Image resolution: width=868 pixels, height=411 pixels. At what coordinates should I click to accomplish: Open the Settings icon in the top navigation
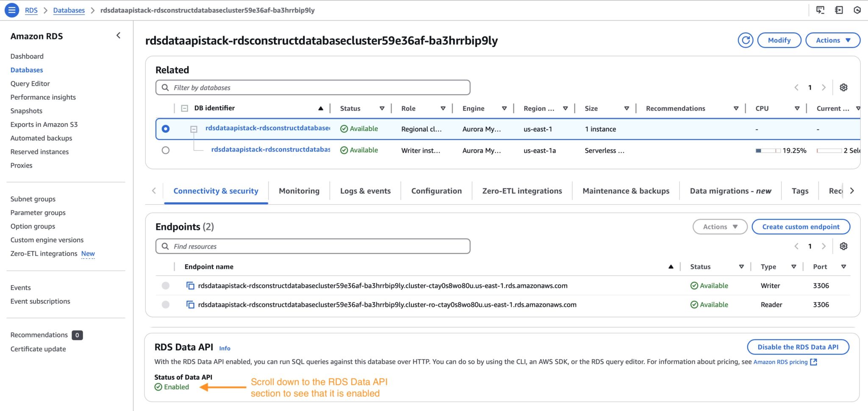pos(858,9)
